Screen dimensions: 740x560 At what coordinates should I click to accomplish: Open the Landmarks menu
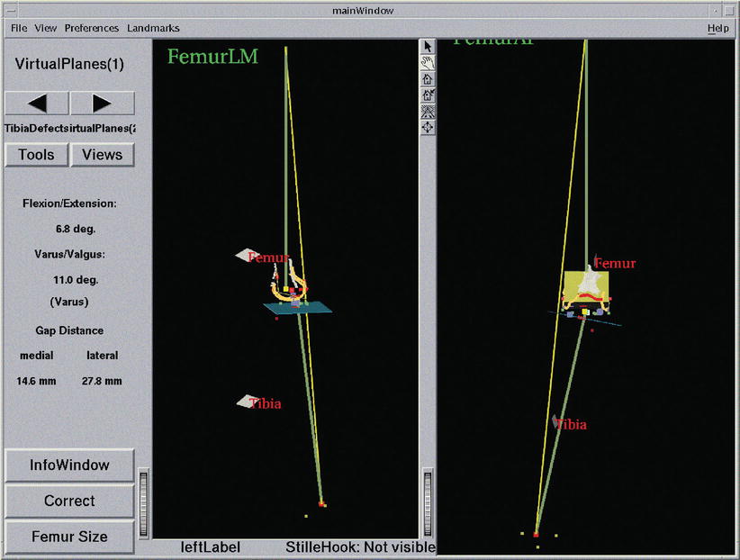[x=153, y=28]
